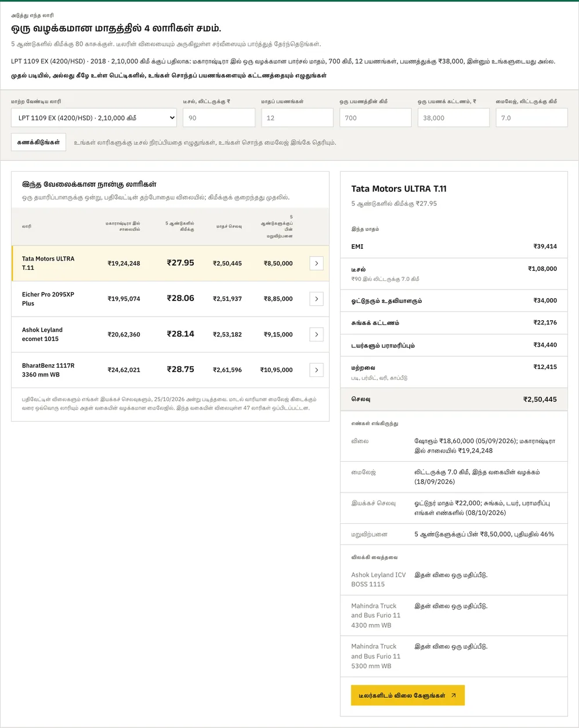The height and width of the screenshot is (728, 579).
Task: Click the external-link arrow on the yellow dealer button
Action: [454, 696]
